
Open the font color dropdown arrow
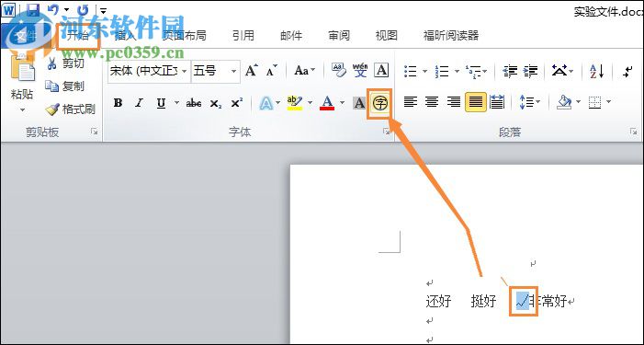342,103
